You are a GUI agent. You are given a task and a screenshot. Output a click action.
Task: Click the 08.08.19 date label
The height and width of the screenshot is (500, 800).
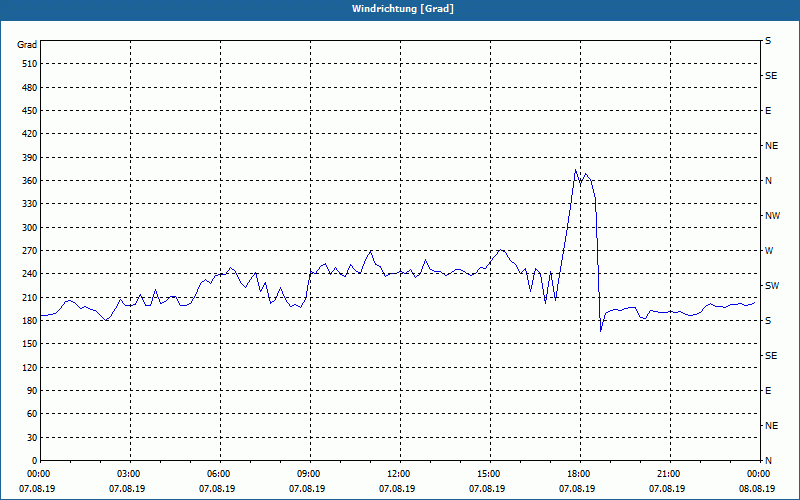(x=757, y=489)
